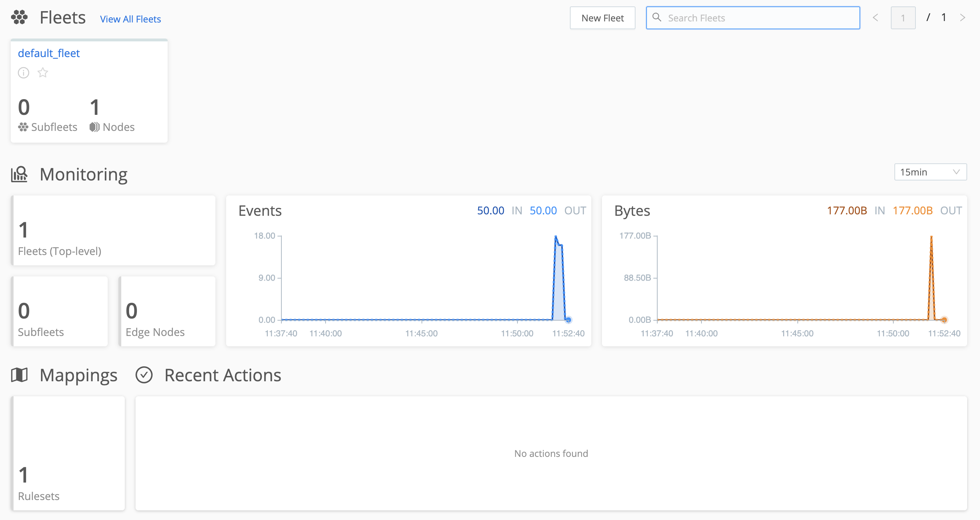980x520 pixels.
Task: Go to next fleets page arrow
Action: click(963, 17)
